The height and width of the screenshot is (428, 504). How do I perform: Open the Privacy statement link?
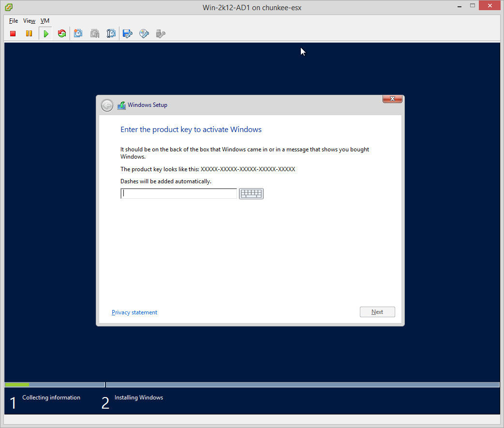[x=134, y=312]
